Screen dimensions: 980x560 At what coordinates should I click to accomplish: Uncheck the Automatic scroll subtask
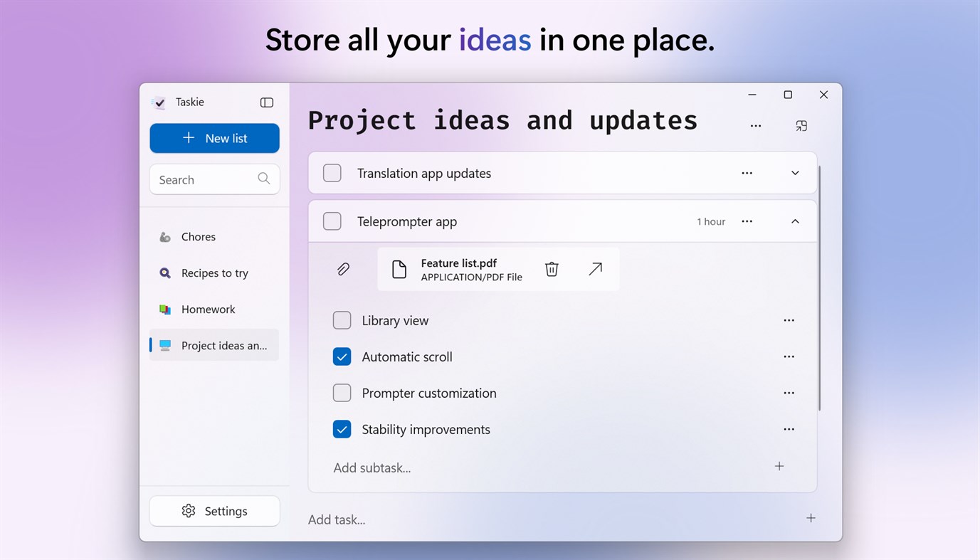[x=342, y=356]
